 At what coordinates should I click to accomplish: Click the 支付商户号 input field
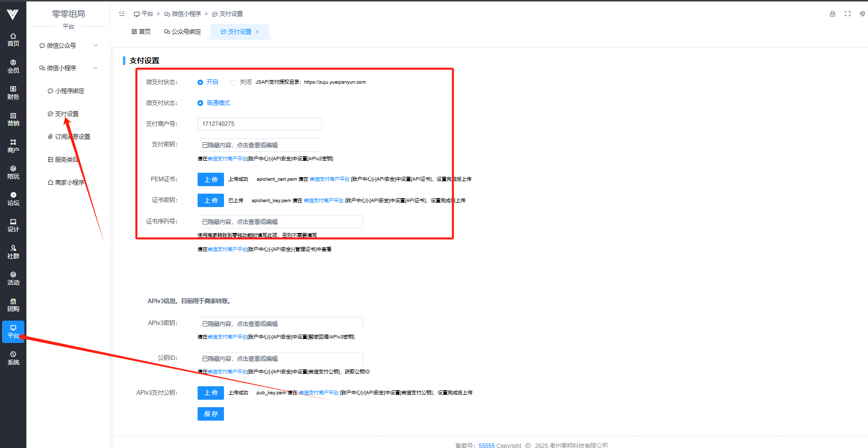pyautogui.click(x=259, y=124)
